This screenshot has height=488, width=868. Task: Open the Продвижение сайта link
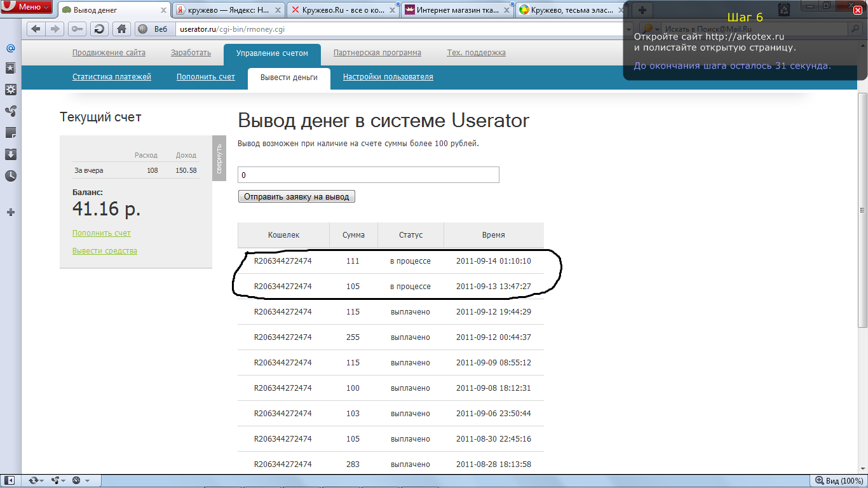109,53
